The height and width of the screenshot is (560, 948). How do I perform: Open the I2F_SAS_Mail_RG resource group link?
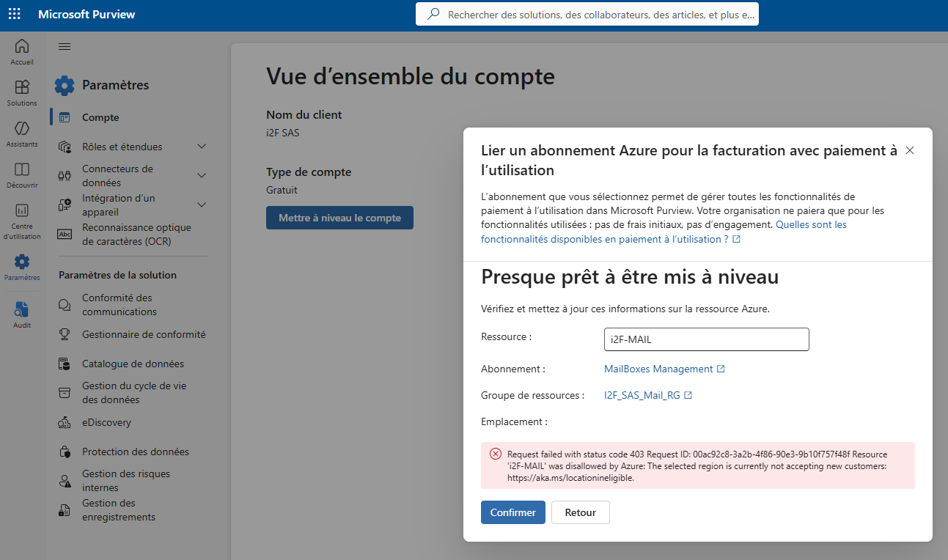[648, 395]
